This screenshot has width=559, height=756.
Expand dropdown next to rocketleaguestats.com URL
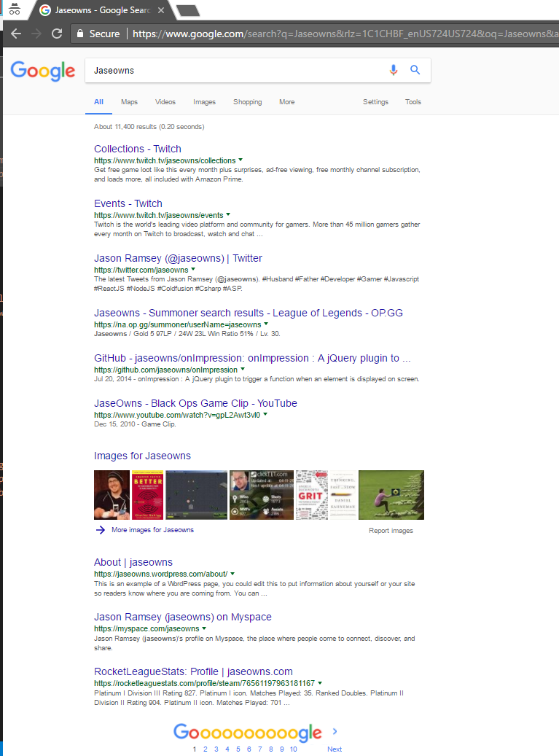[320, 682]
